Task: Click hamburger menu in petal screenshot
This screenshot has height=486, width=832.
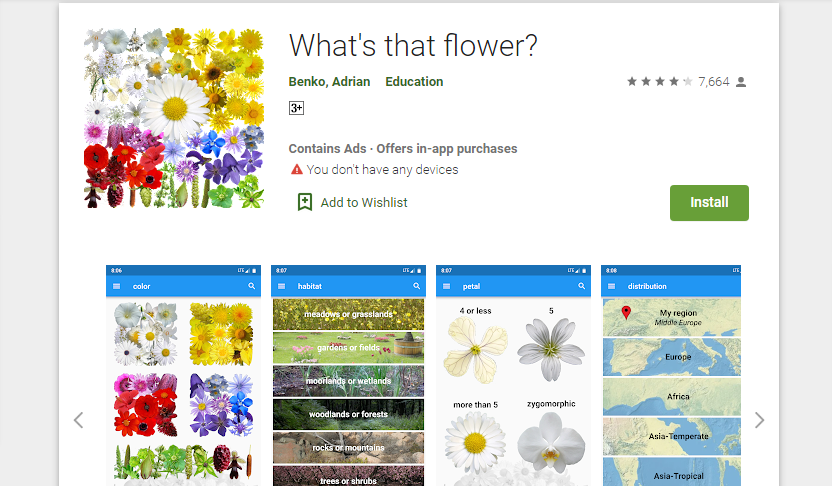Action: tap(447, 286)
